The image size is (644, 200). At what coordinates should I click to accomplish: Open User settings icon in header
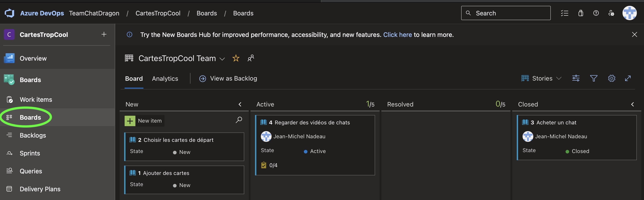coord(611,13)
